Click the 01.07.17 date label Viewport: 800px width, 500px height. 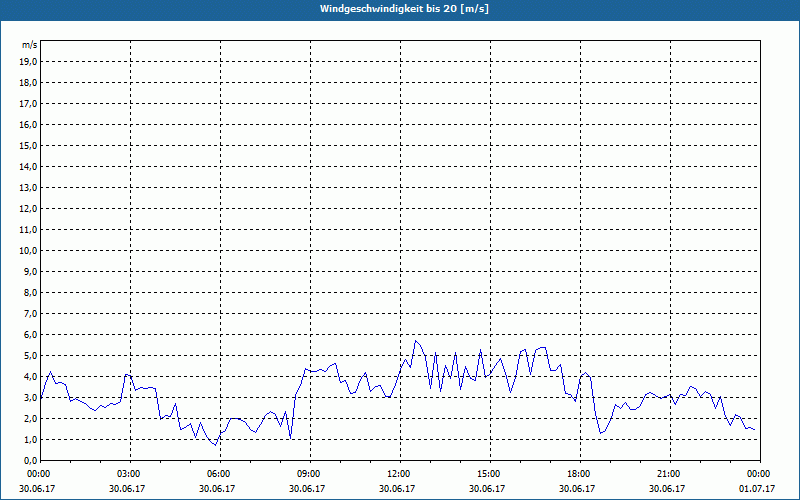(757, 488)
